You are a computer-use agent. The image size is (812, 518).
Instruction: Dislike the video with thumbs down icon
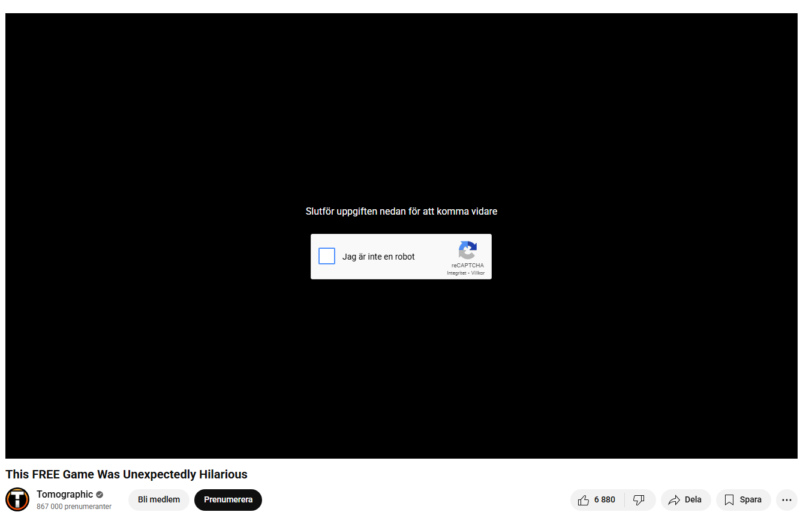click(x=639, y=500)
